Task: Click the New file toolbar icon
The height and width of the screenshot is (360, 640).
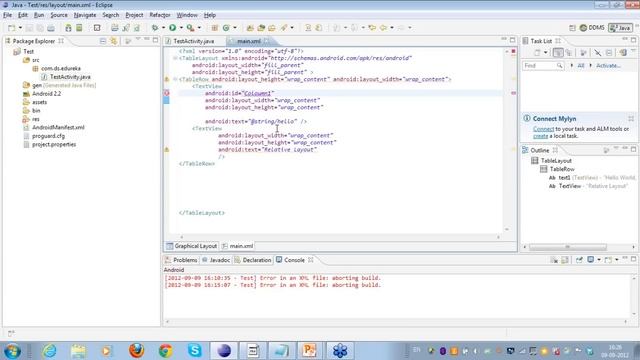Action: tap(11, 28)
